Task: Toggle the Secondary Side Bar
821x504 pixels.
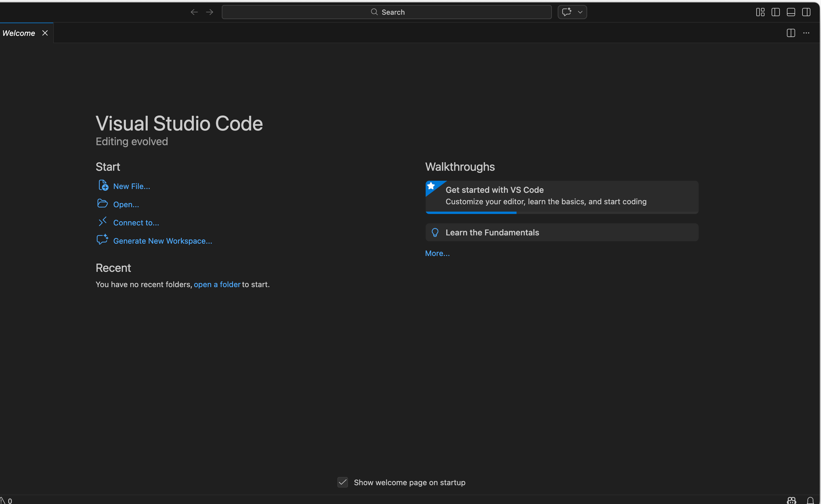Action: 806,12
